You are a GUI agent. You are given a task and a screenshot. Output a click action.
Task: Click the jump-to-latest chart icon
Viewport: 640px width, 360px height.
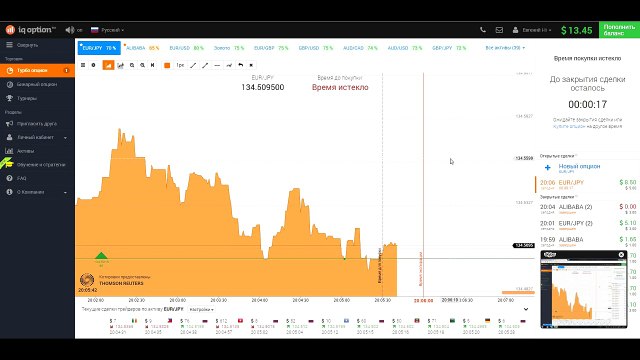pyautogui.click(x=153, y=65)
